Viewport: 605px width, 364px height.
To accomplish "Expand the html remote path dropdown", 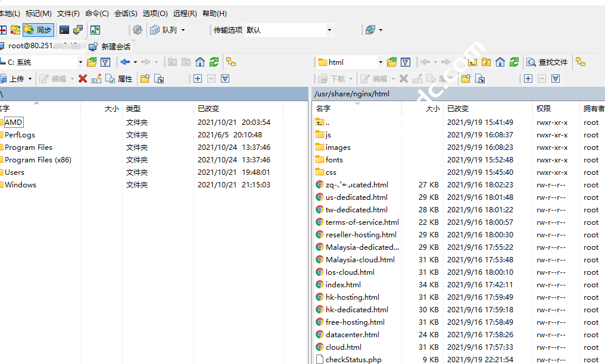I will [381, 62].
